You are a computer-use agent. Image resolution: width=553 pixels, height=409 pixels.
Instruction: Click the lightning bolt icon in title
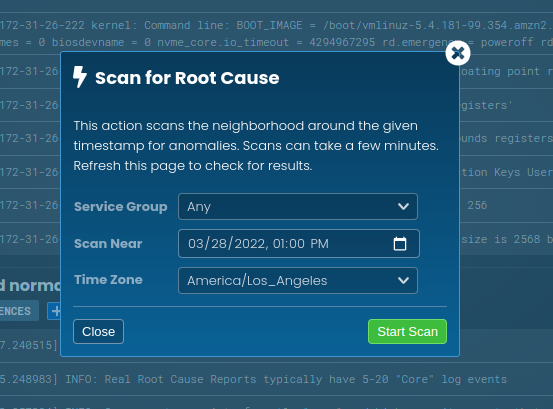pyautogui.click(x=80, y=77)
